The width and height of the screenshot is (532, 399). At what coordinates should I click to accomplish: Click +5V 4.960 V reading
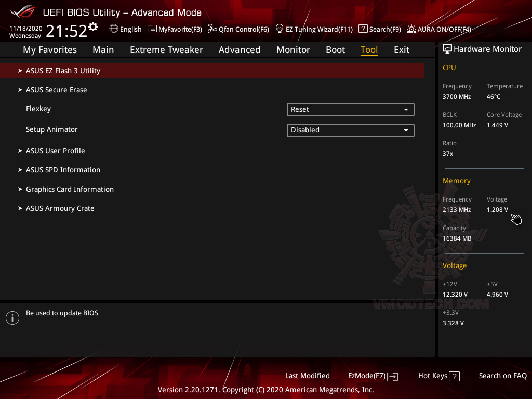497,295
